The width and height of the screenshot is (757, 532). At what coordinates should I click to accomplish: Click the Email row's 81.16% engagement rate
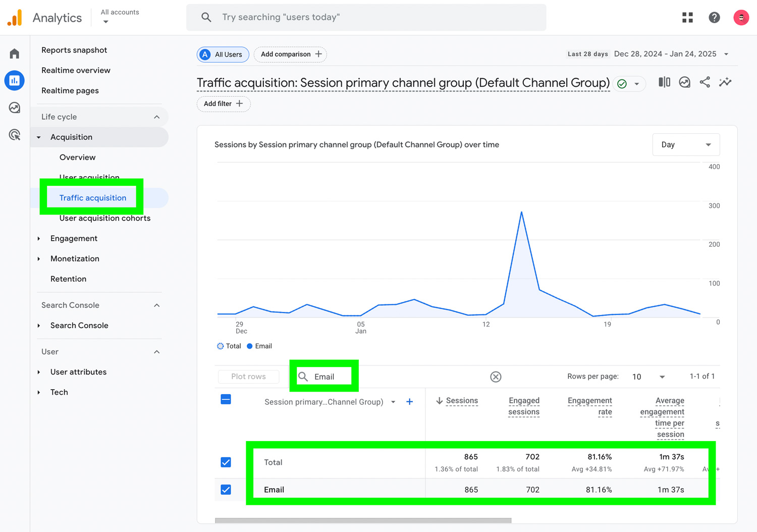(x=599, y=490)
